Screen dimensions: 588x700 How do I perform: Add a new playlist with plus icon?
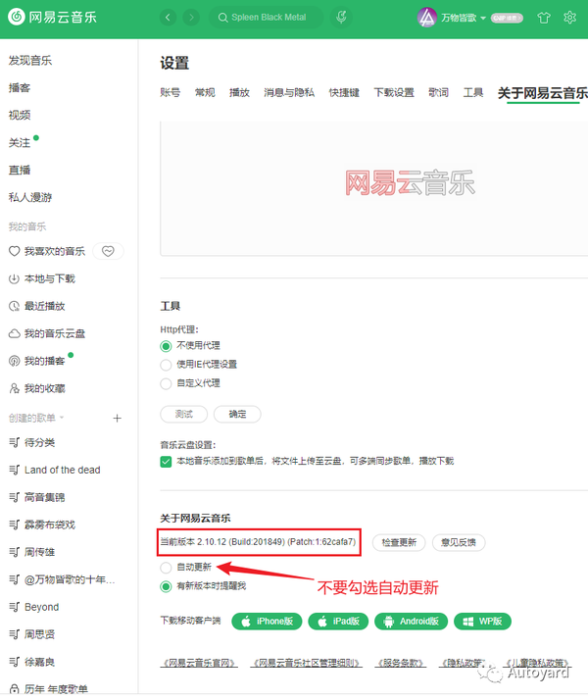click(x=117, y=419)
